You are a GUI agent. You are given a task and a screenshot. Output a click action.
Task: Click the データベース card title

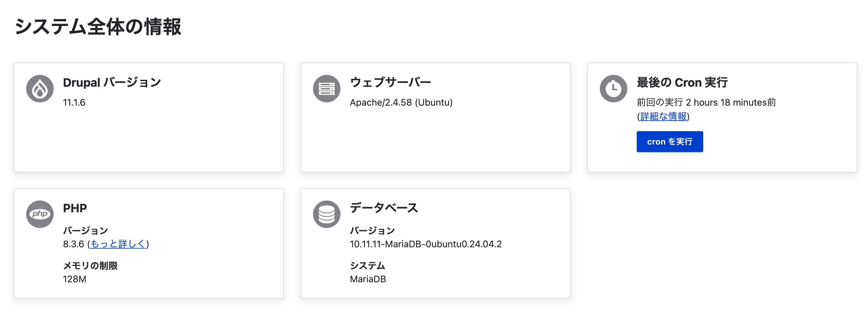tap(384, 208)
